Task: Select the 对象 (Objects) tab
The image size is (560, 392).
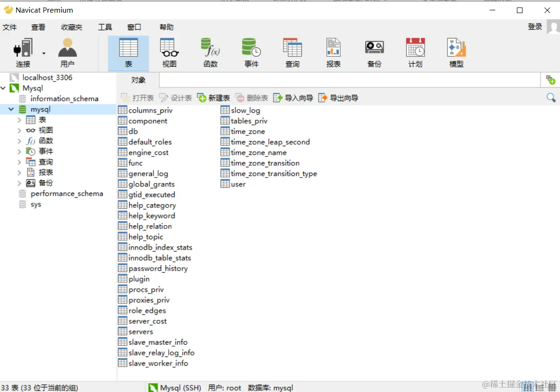Action: (138, 80)
